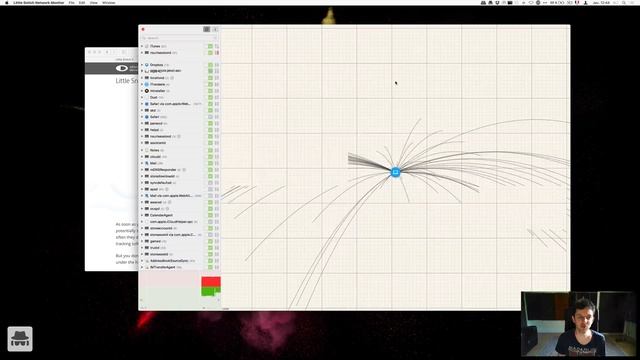Screen dimensions: 640x360
Task: Toggle green checkbox for ocspd
Action: [210, 209]
